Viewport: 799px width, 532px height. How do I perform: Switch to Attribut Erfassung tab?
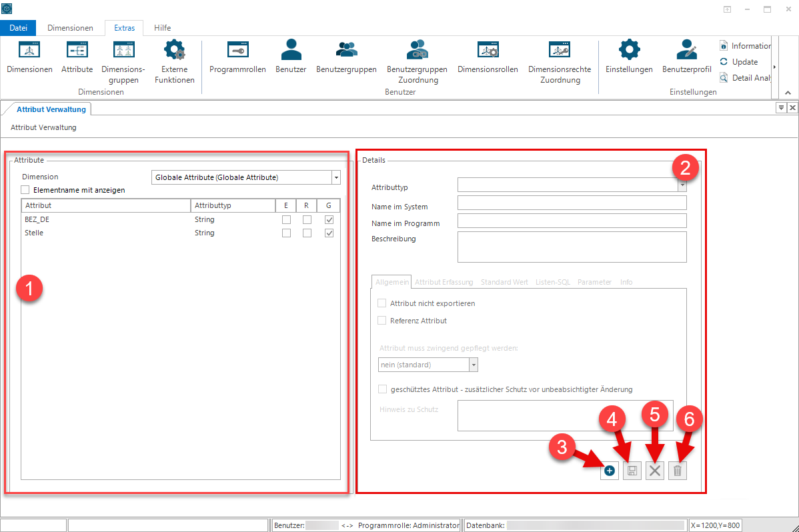(444, 282)
